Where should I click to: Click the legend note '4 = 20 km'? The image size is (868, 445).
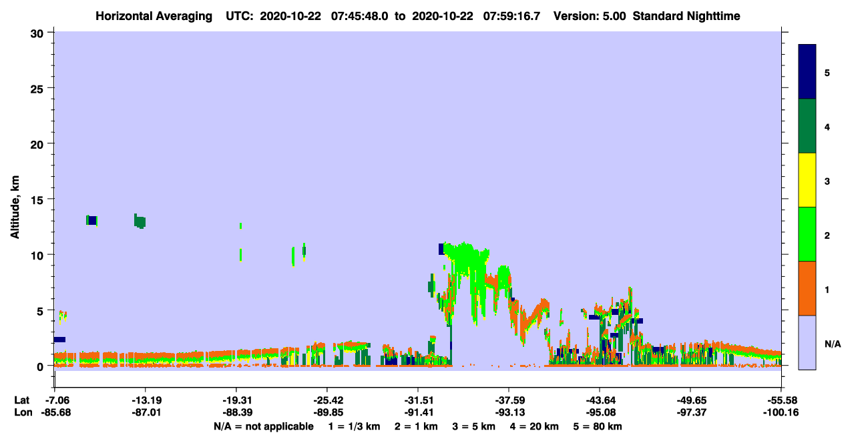(535, 426)
